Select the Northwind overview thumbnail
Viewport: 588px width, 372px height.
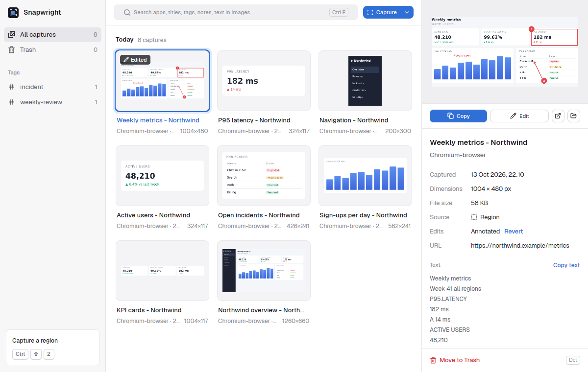coord(264,271)
